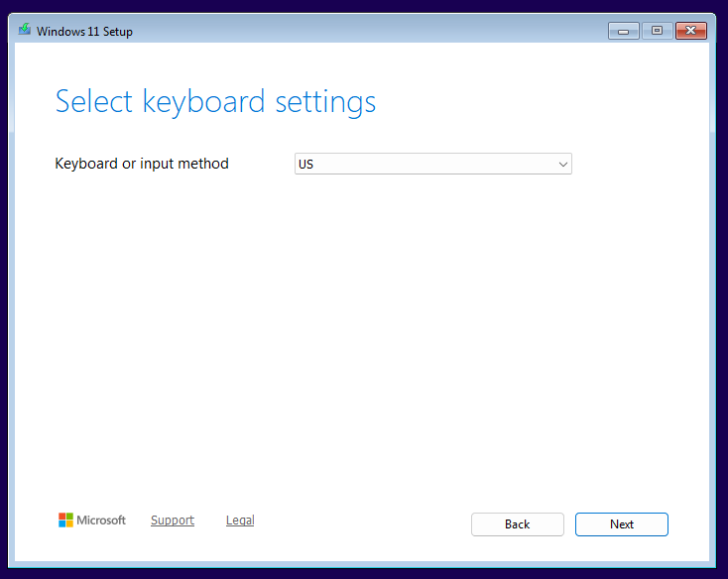Expand the keyboard dropdown chevron arrow
Viewport: 728px width, 579px height.
tap(563, 165)
